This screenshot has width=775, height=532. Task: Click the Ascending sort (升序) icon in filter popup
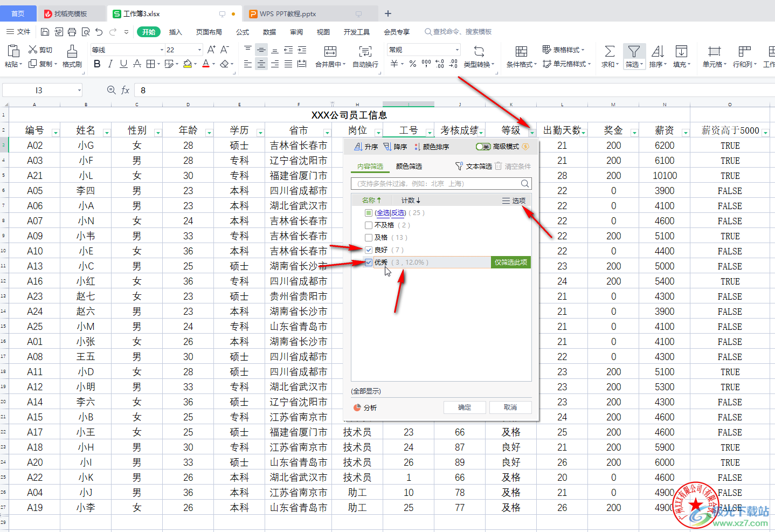tap(358, 147)
